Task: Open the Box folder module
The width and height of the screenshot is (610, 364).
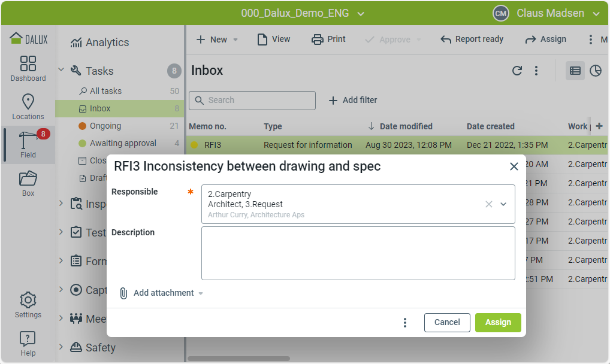Action: (x=28, y=183)
